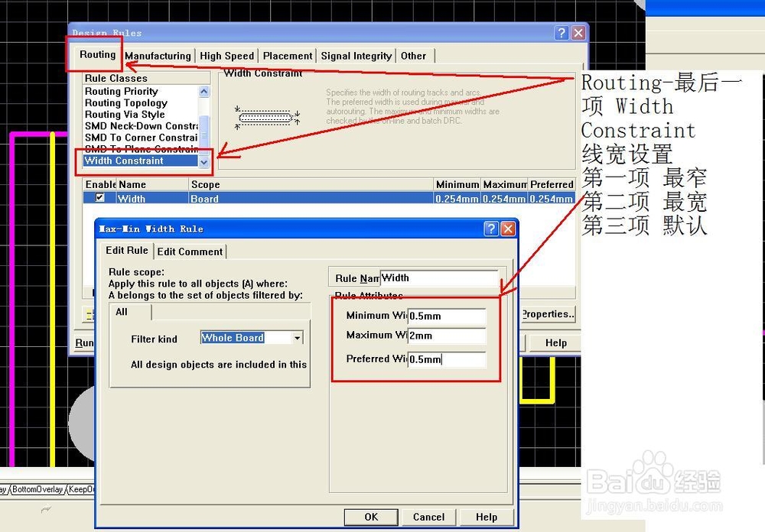Switch to the Placement tab

click(288, 56)
